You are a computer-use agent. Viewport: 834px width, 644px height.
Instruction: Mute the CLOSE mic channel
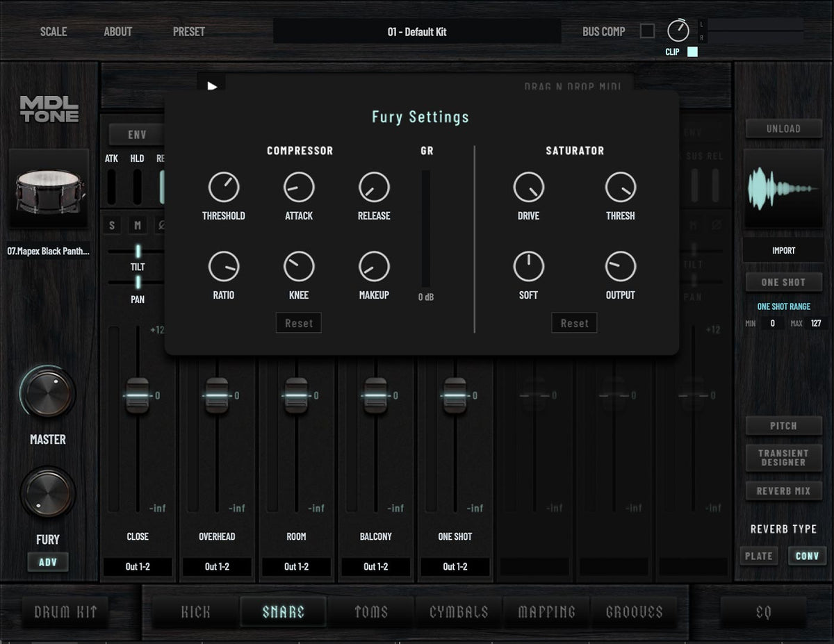point(138,226)
